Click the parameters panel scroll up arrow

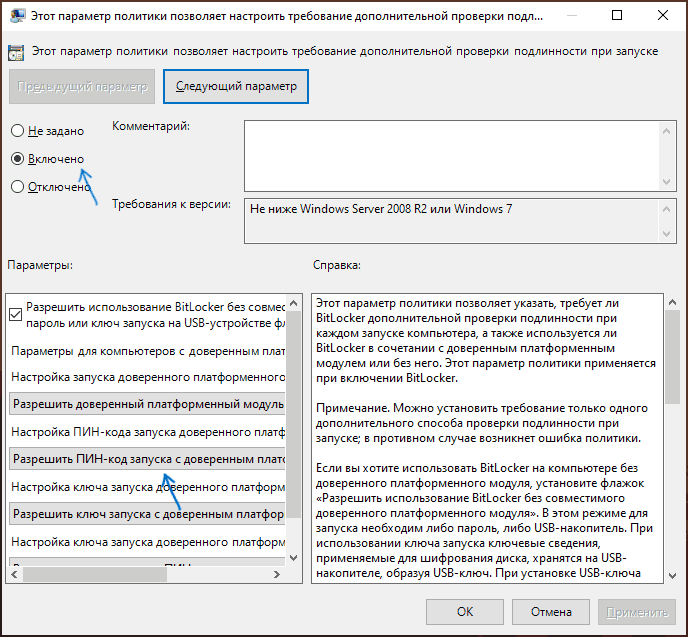(x=294, y=303)
